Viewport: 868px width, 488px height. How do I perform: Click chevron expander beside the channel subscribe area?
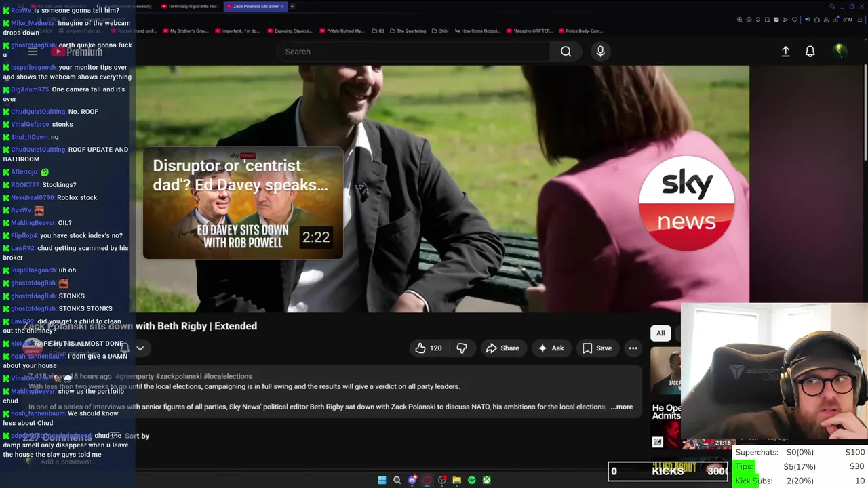point(140,348)
